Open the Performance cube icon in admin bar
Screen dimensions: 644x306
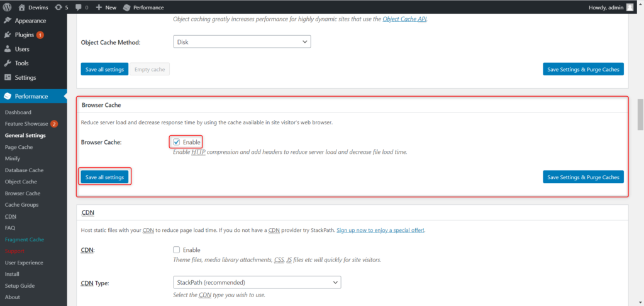coord(127,8)
